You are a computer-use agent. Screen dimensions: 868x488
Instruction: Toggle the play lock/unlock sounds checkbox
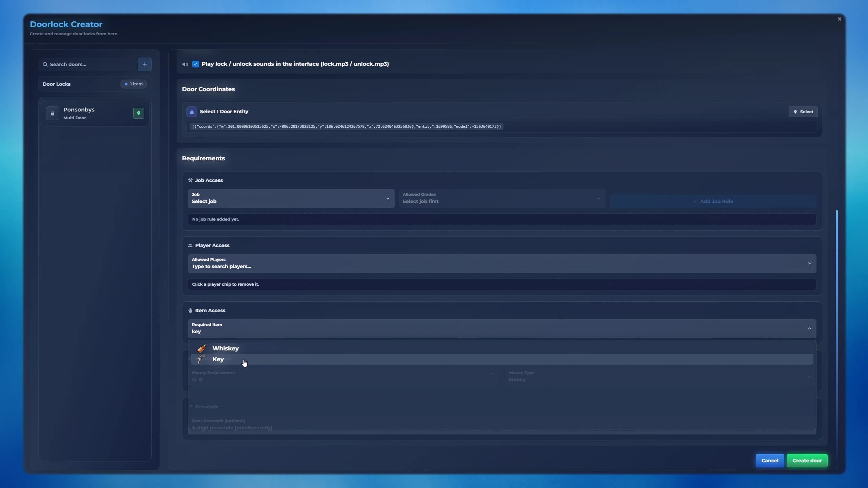tap(196, 64)
